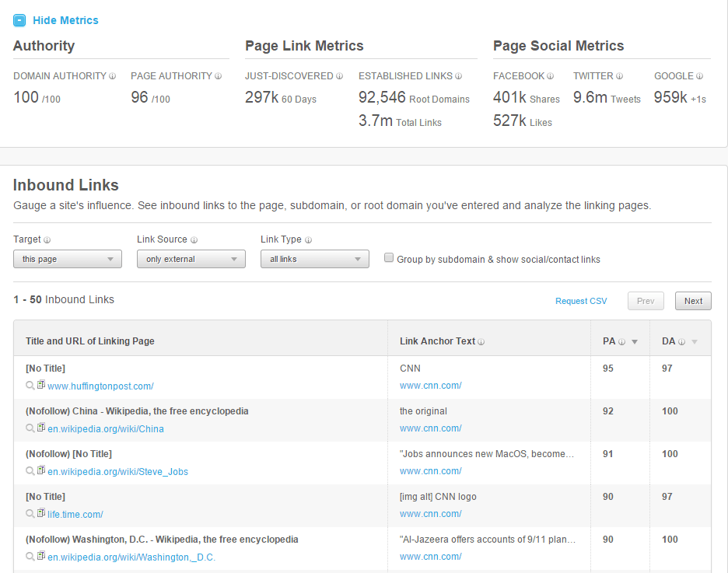The image size is (728, 573).
Task: Open the Link Source only external dropdown
Action: pyautogui.click(x=191, y=259)
